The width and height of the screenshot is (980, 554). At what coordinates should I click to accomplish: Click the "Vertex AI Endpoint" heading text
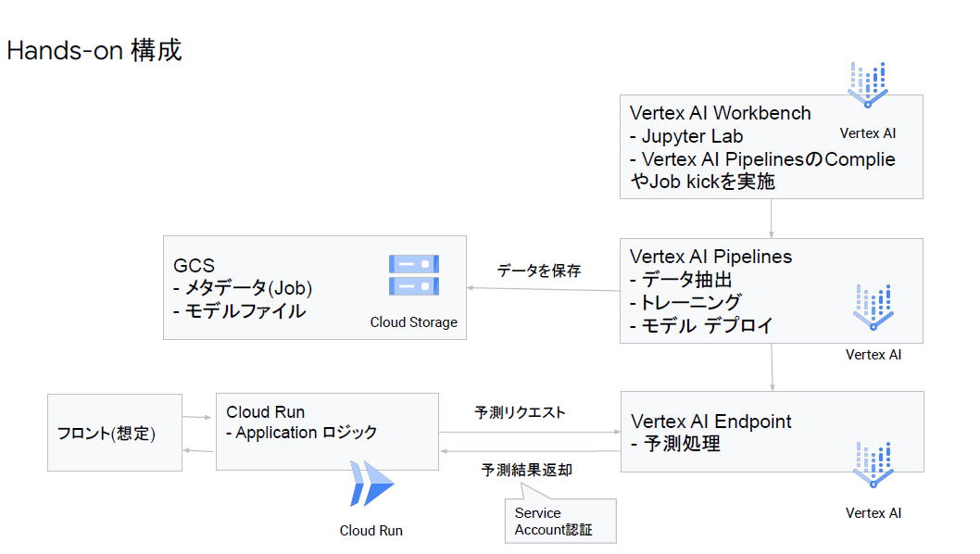[x=710, y=422]
